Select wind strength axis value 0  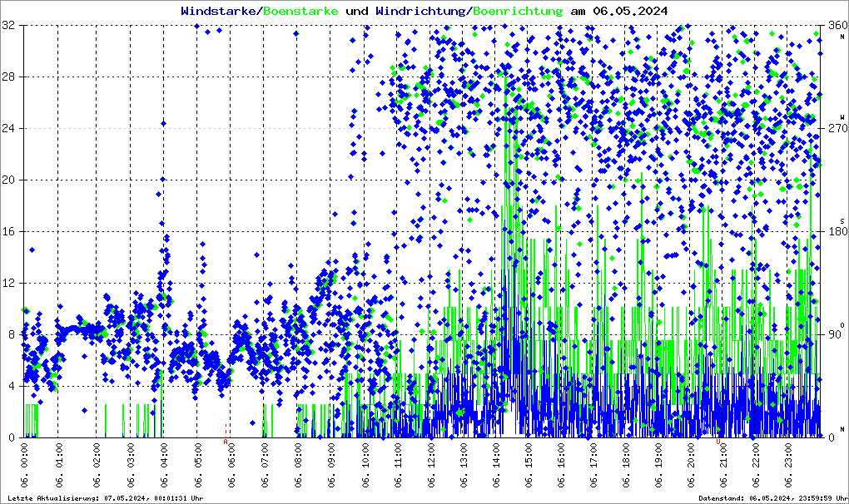12,437
